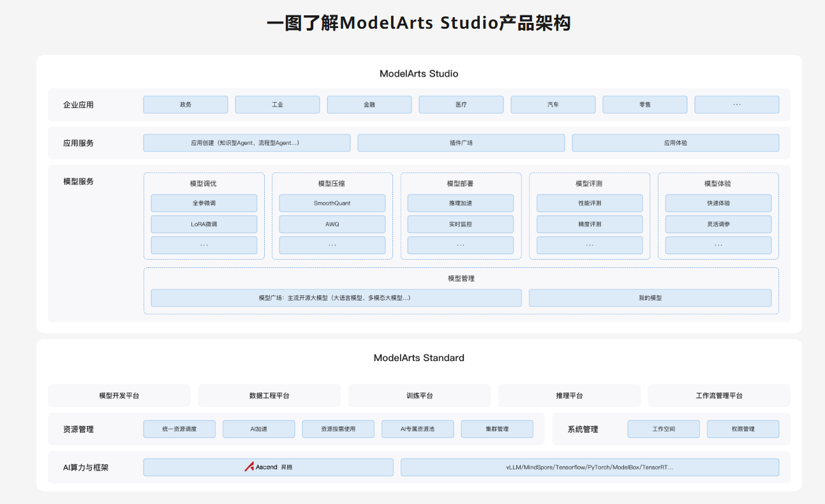
Task: Click the 企业应用 row label
Action: [78, 105]
